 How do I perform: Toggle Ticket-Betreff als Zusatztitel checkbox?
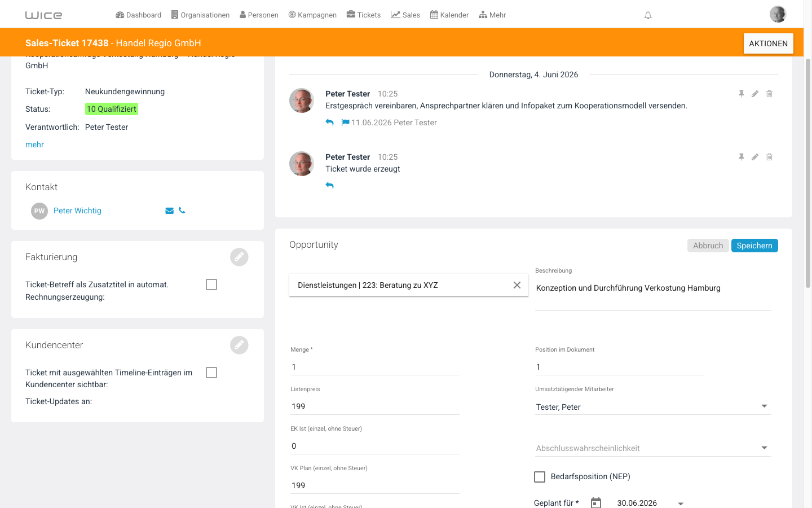tap(211, 284)
